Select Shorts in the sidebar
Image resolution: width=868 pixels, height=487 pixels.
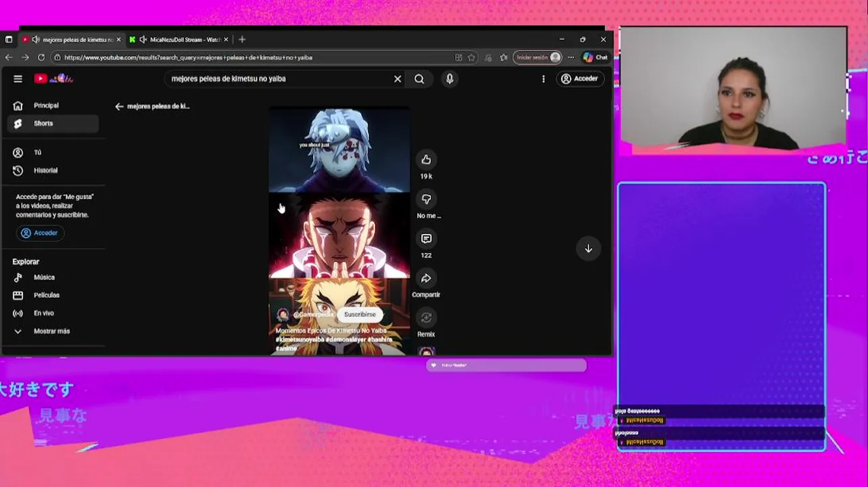pos(53,123)
